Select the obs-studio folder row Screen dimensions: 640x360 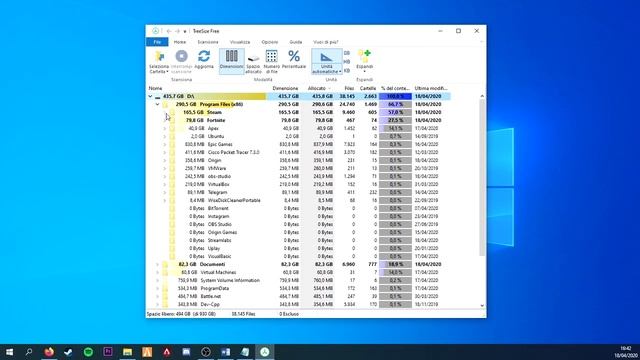tap(299, 176)
